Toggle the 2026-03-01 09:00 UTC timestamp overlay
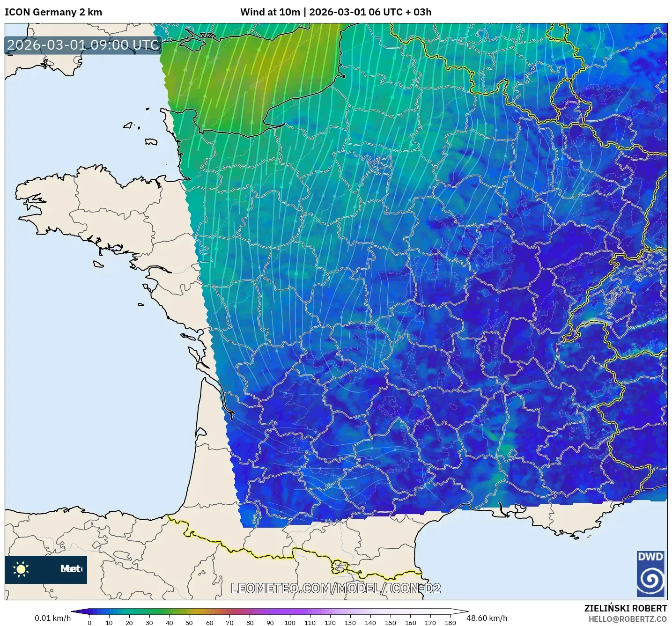Viewport: 672px width, 626px height. click(x=82, y=45)
